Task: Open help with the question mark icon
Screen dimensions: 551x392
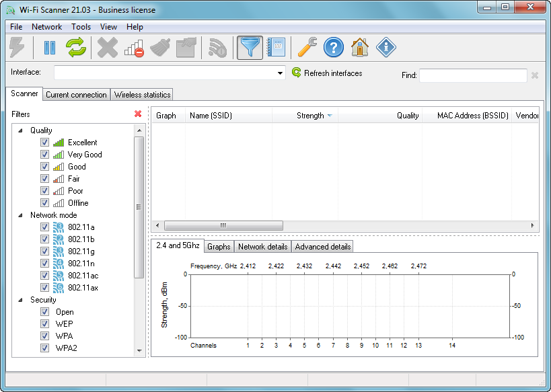Action: tap(334, 48)
